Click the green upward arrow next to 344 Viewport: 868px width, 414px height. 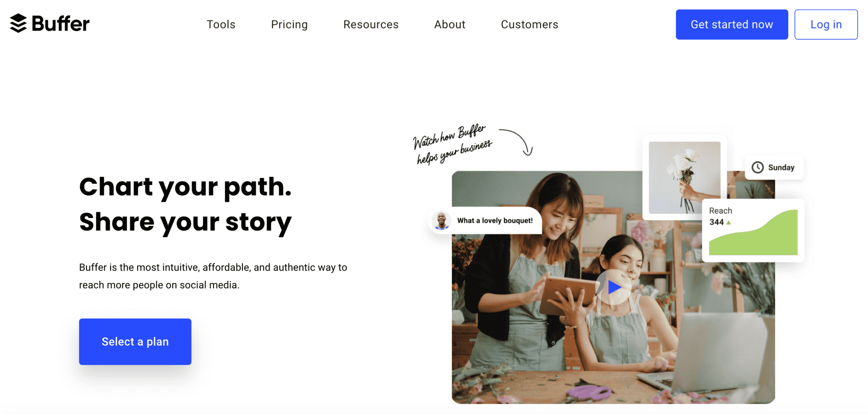729,223
